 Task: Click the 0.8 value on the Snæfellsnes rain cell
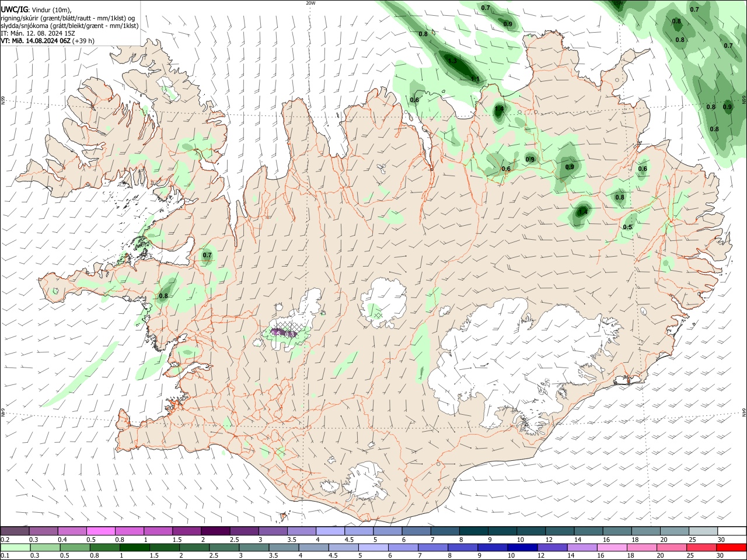coord(163,296)
